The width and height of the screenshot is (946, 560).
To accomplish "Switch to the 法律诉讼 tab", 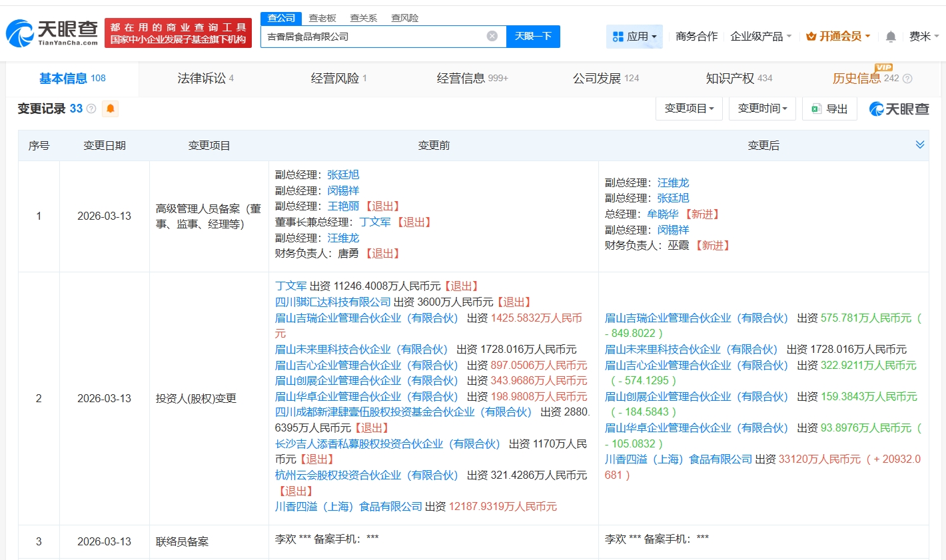I will point(205,79).
